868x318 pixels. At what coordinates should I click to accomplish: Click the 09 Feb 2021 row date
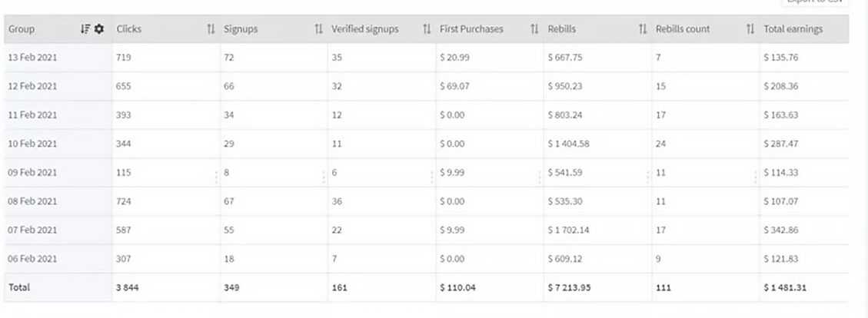33,173
